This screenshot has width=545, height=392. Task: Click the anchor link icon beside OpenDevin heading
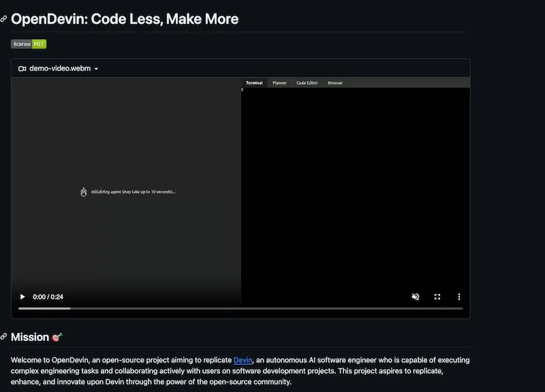4,19
